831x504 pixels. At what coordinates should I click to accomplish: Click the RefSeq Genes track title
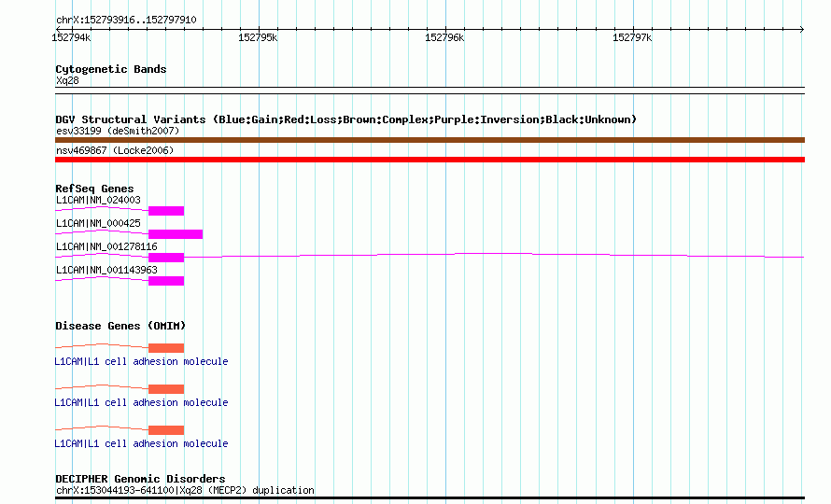(94, 189)
